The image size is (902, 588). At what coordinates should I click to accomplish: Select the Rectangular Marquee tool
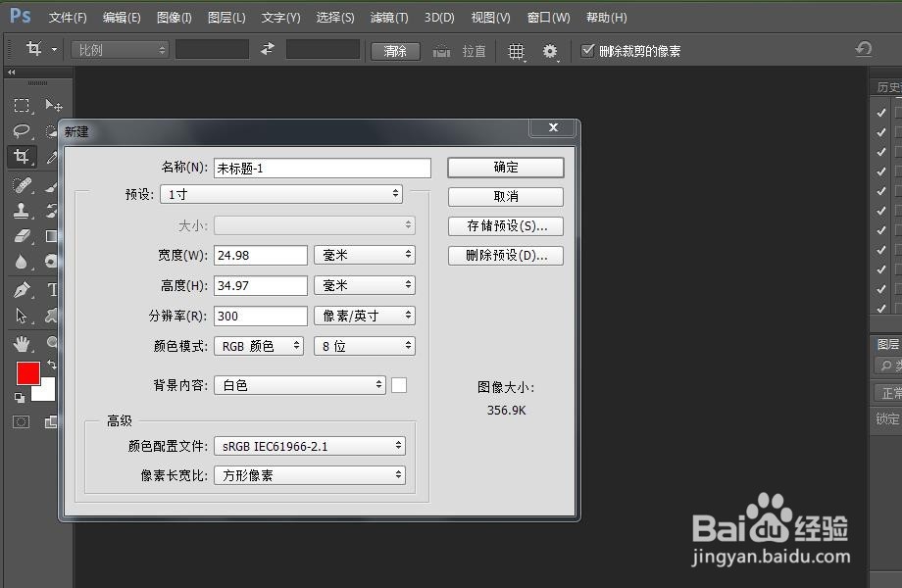[x=20, y=106]
